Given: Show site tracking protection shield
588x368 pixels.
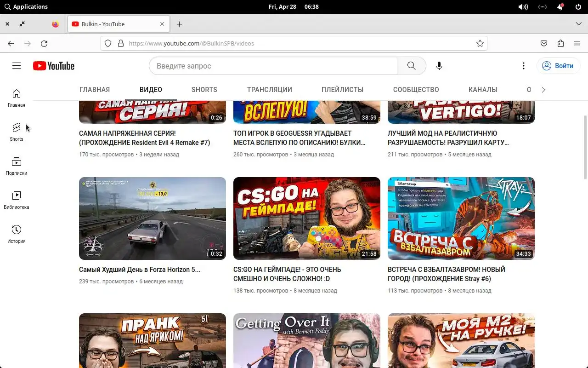Looking at the screenshot, I should (x=108, y=43).
